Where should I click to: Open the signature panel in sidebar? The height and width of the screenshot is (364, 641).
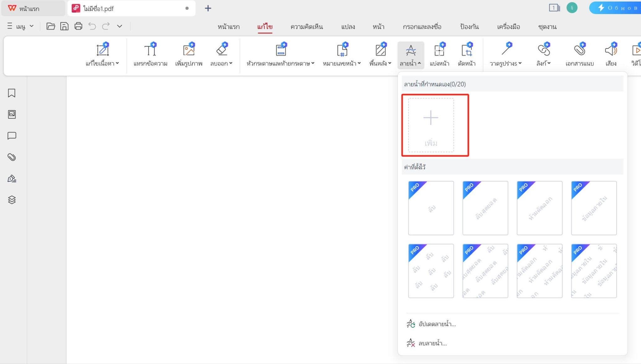click(12, 178)
